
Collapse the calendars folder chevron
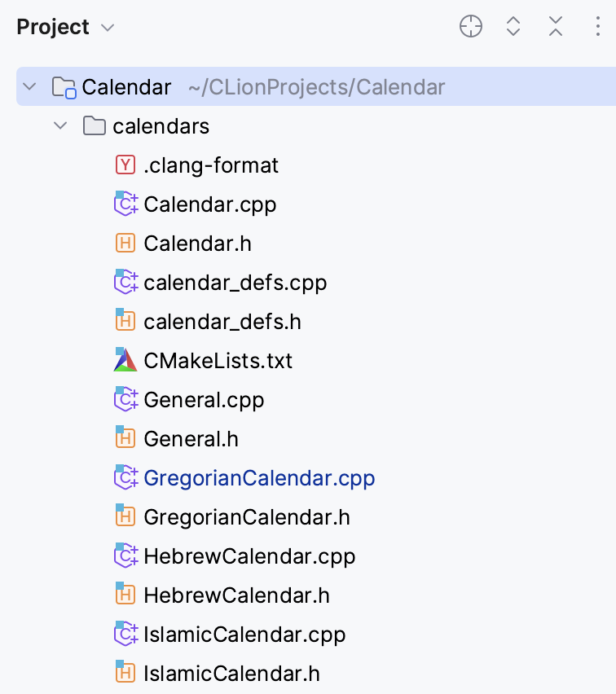click(59, 125)
